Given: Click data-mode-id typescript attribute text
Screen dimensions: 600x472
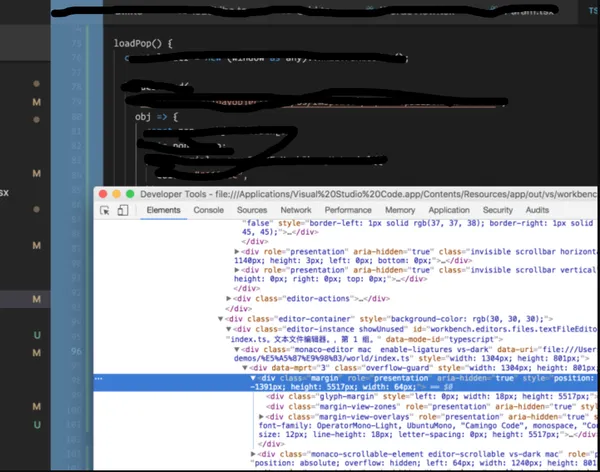Looking at the screenshot, I should pyautogui.click(x=444, y=339).
